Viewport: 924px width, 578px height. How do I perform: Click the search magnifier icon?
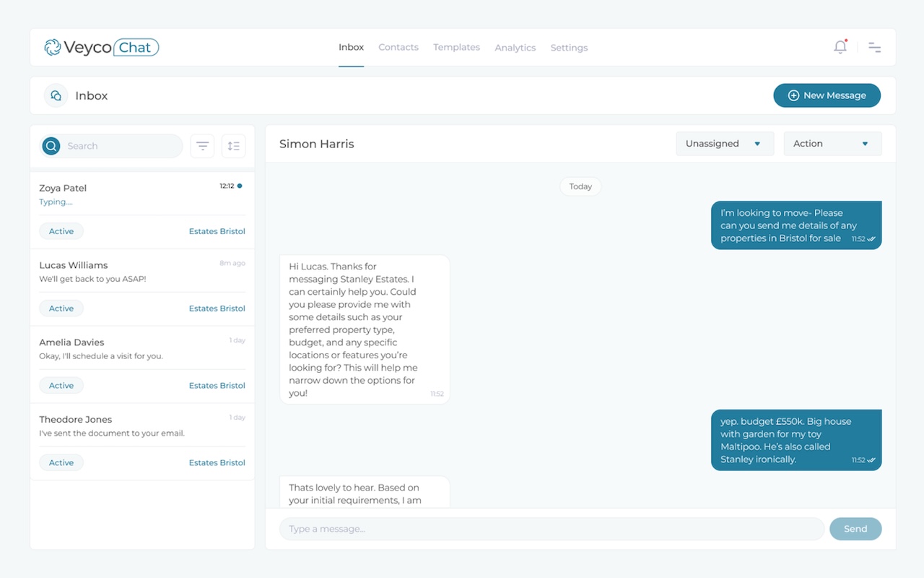point(51,146)
